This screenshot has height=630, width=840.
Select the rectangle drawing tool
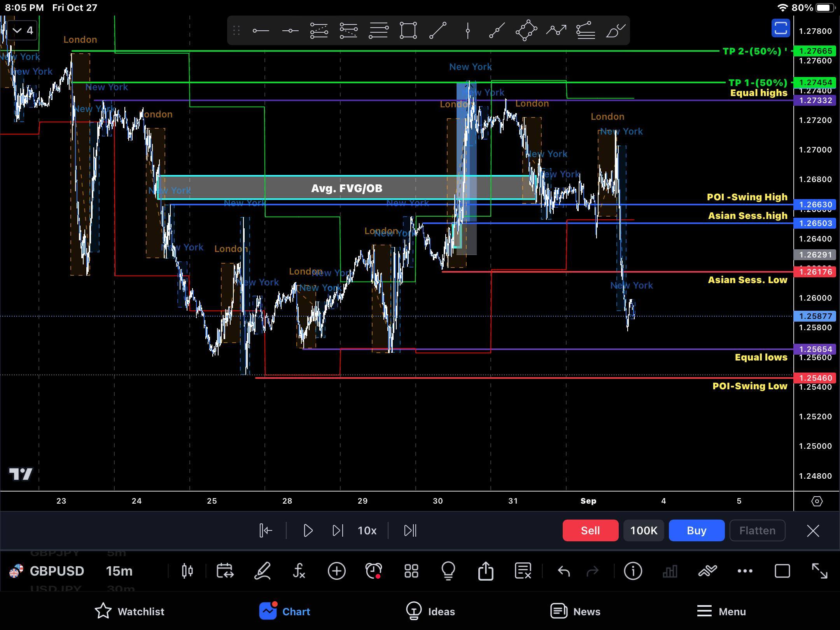point(408,30)
